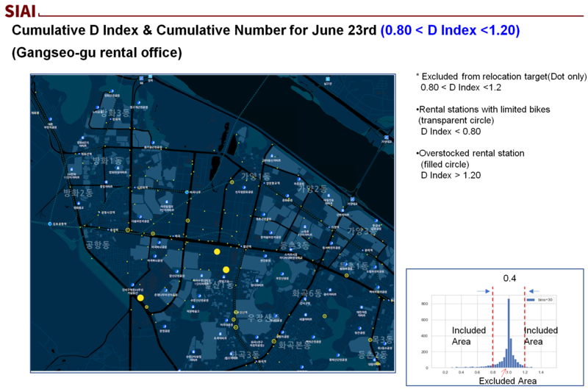Screen dimensions: 588x389
Task: Click the large filled yellow circle nearest 공항동
Action: [140, 298]
